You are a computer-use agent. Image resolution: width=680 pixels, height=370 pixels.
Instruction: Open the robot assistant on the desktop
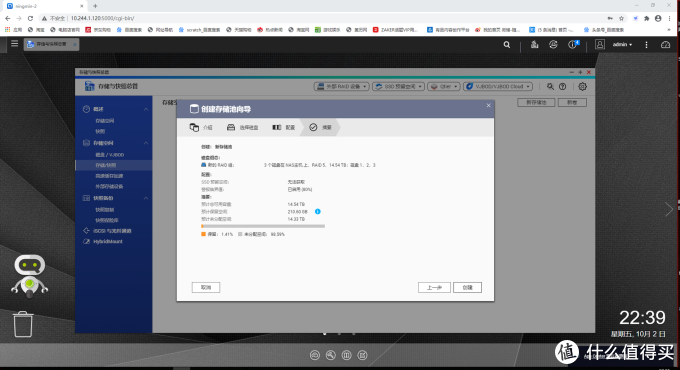pos(29,276)
